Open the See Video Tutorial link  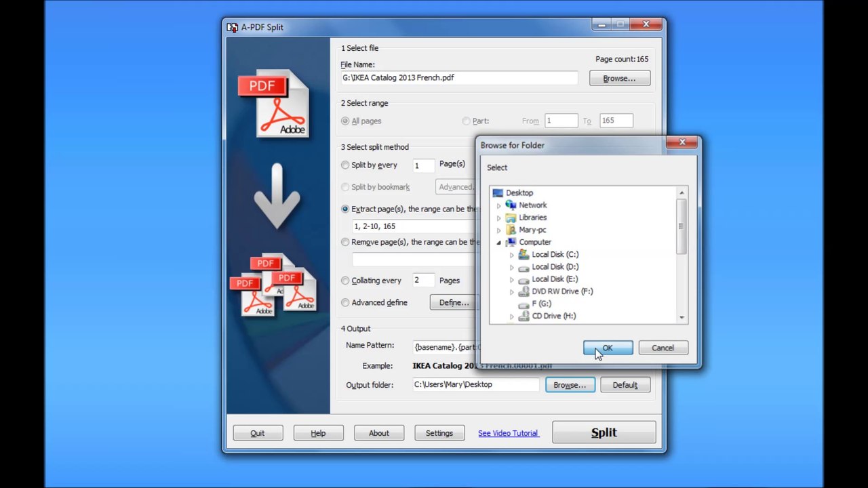point(508,433)
